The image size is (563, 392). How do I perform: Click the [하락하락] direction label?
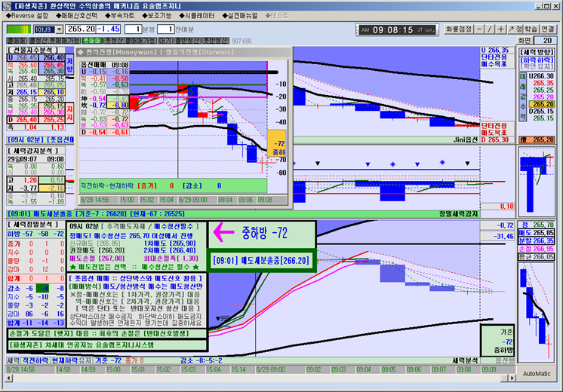537,60
